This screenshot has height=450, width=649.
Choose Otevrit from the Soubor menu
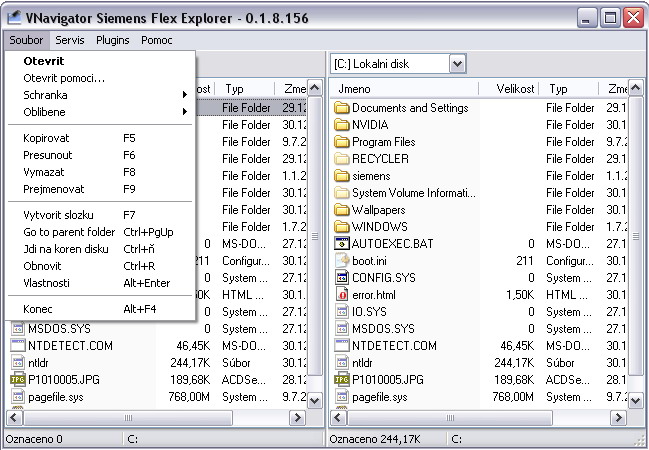(x=100, y=61)
